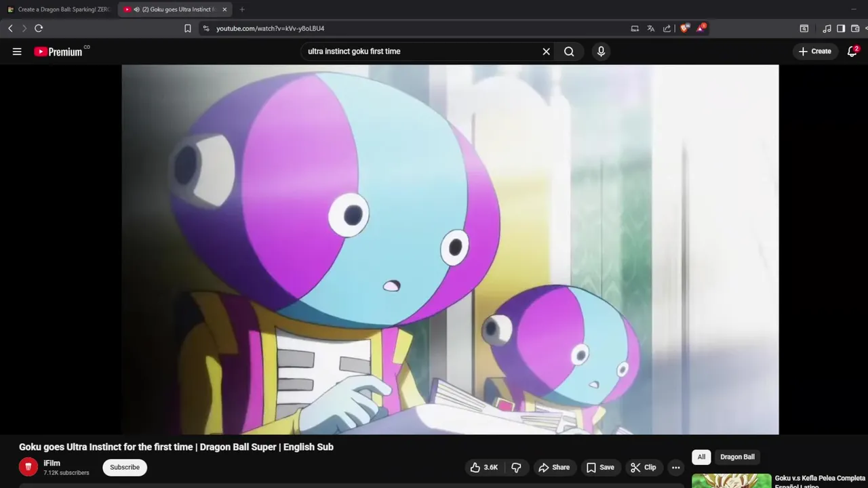Open site settings icon in address bar
Screen dimensions: 868x488
point(206,28)
